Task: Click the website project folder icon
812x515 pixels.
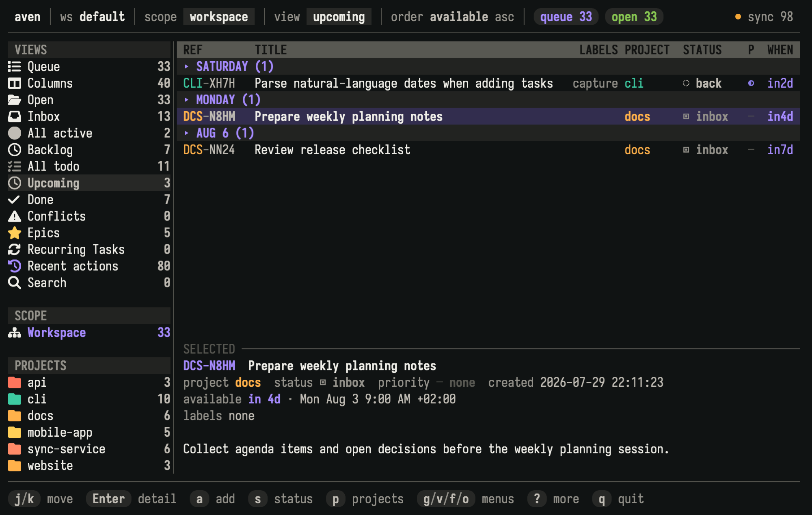Action: 15,465
